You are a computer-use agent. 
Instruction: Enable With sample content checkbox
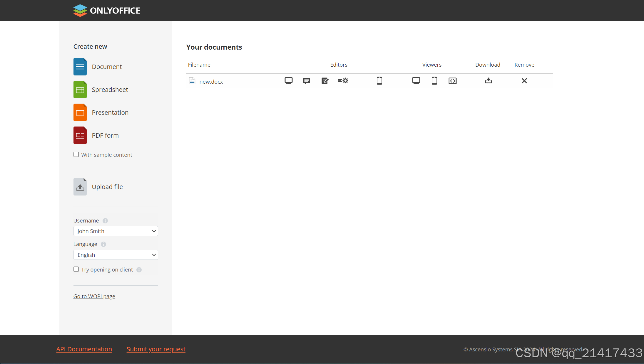click(76, 154)
